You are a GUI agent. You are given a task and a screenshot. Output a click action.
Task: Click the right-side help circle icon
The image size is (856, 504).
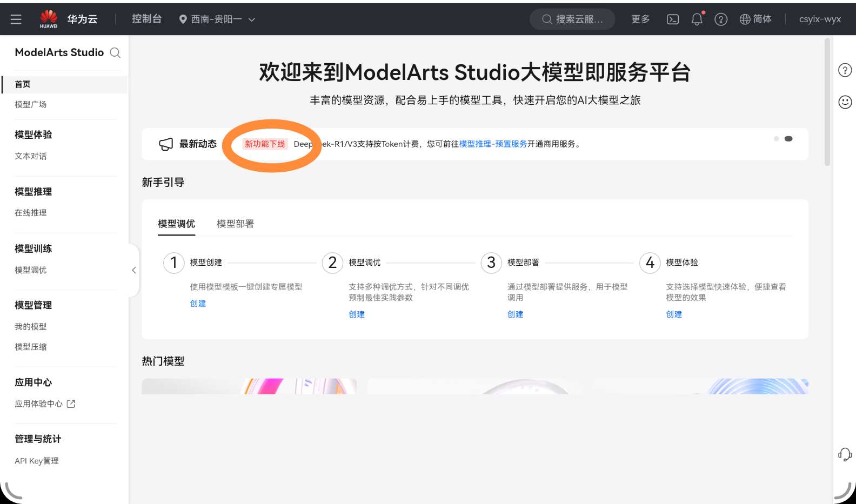(845, 70)
